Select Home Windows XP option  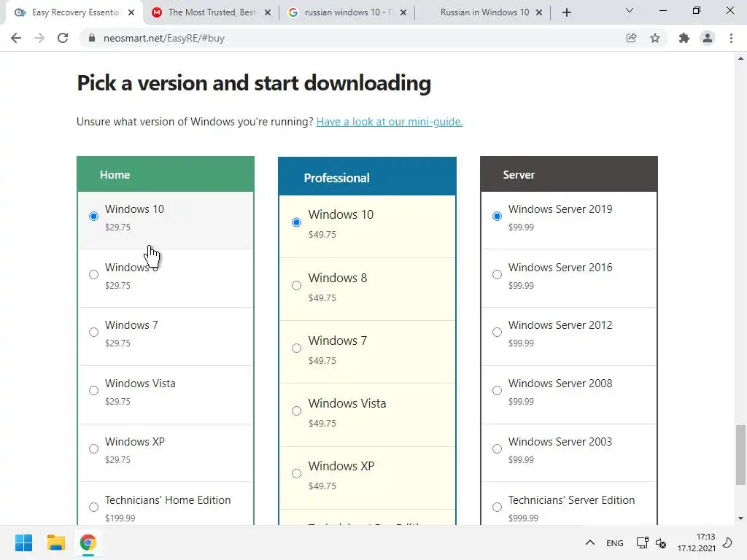click(94, 448)
